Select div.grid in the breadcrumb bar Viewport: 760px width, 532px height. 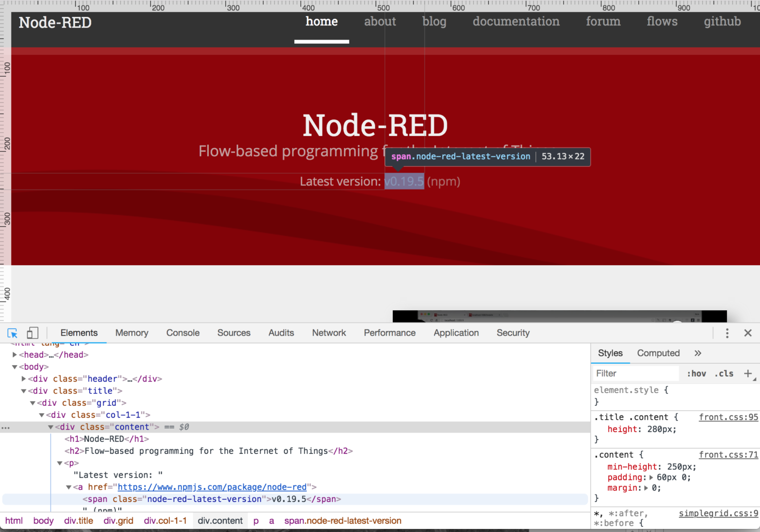point(118,520)
